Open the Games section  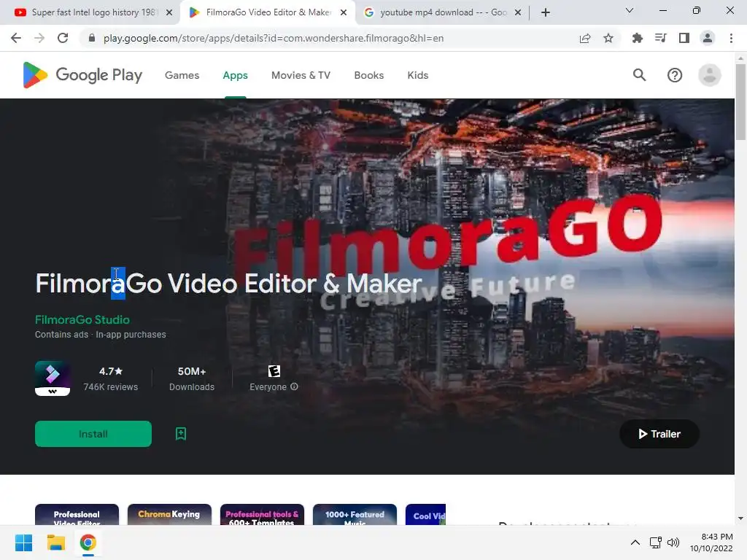click(x=182, y=75)
